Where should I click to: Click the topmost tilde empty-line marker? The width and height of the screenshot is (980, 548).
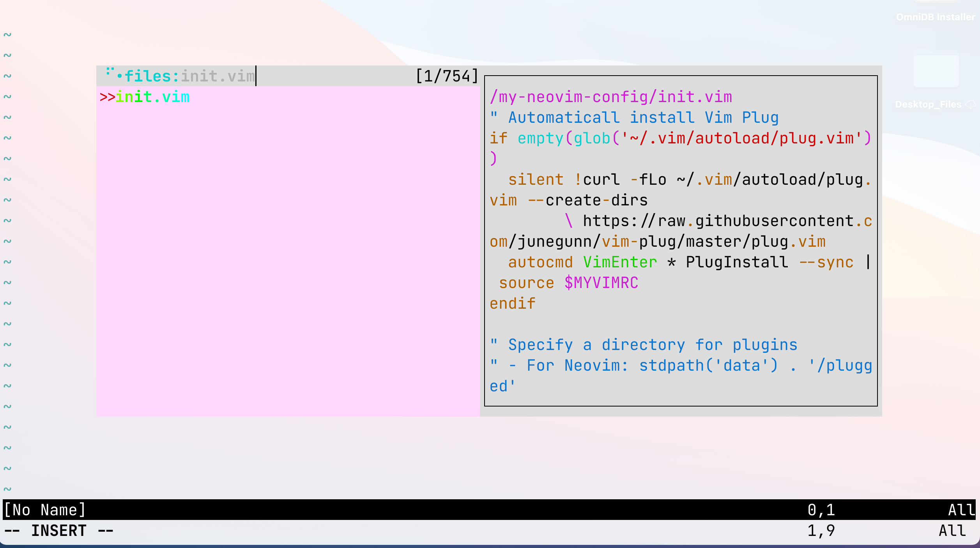click(7, 35)
